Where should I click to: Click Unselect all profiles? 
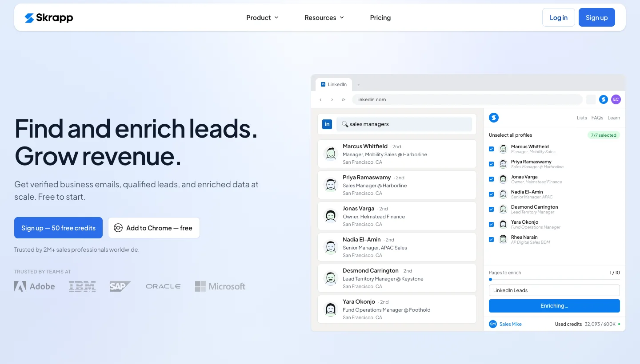tap(510, 135)
